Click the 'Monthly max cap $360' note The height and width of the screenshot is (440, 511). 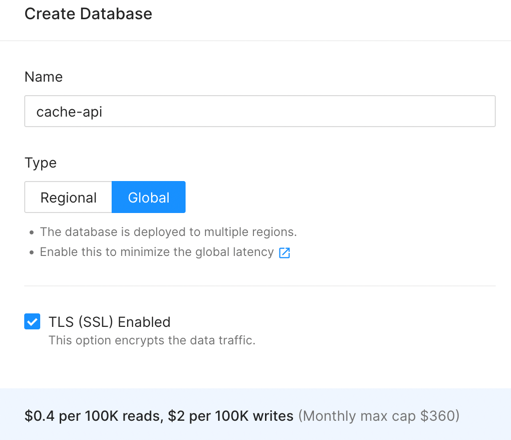point(379,416)
